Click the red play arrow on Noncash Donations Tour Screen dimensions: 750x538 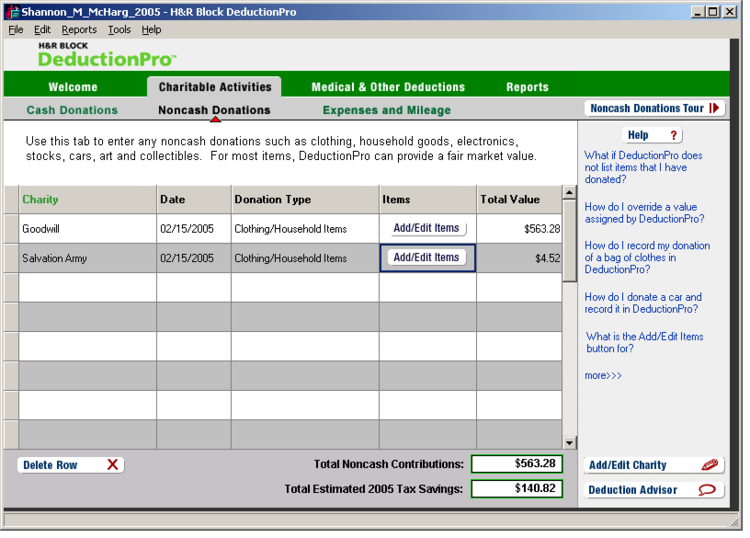pos(714,108)
